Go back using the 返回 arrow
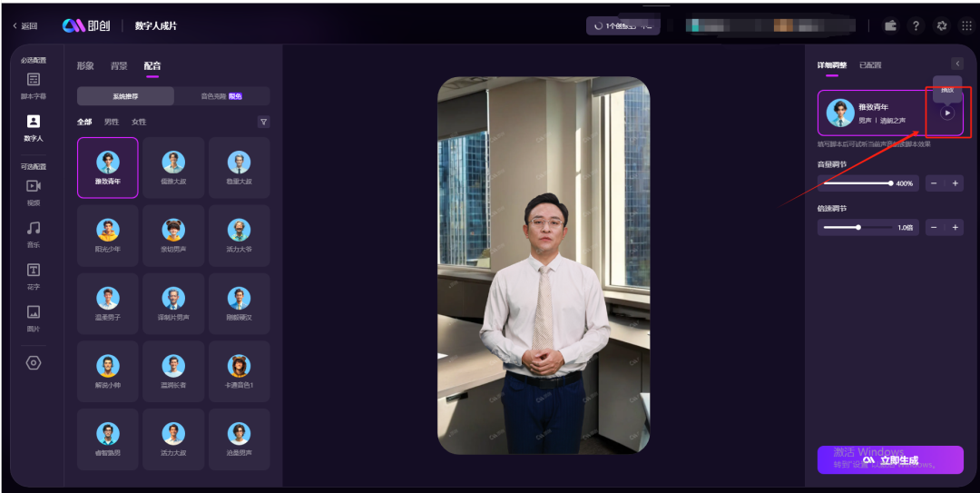The height and width of the screenshot is (493, 980). [25, 26]
